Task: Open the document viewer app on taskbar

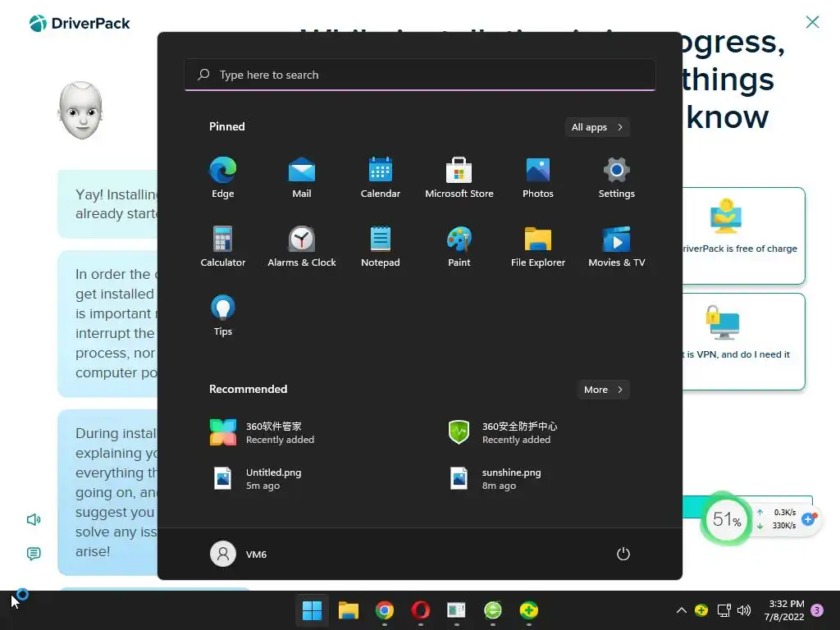Action: click(456, 610)
